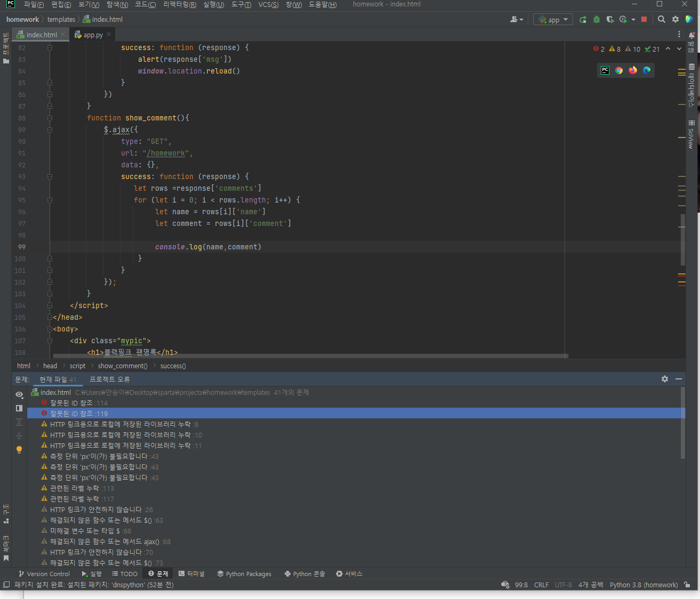Open the VCS(S) menu

click(x=268, y=5)
